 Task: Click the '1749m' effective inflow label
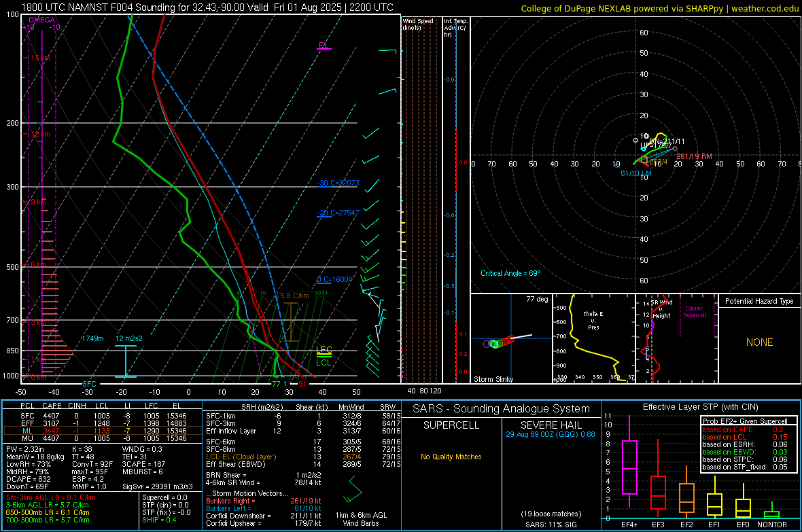[x=92, y=338]
